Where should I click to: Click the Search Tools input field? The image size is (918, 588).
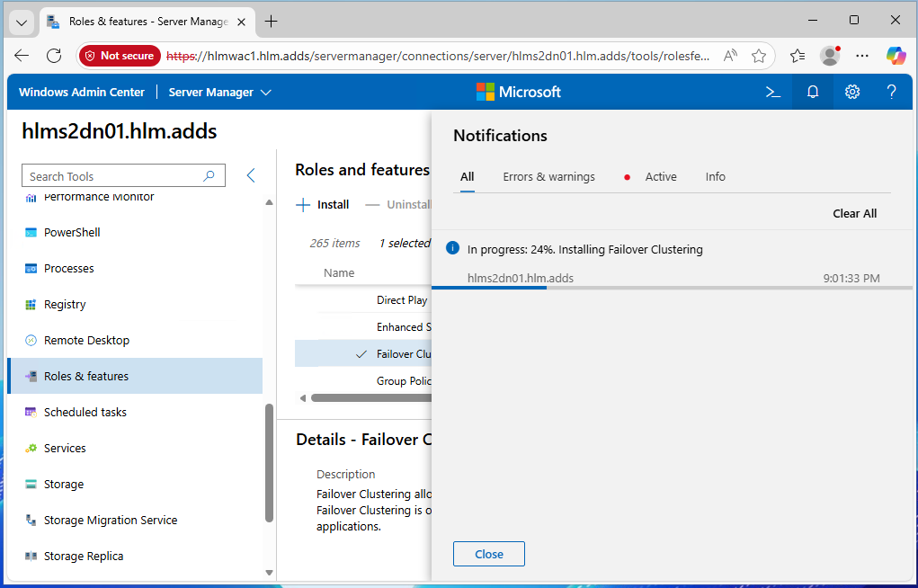112,176
